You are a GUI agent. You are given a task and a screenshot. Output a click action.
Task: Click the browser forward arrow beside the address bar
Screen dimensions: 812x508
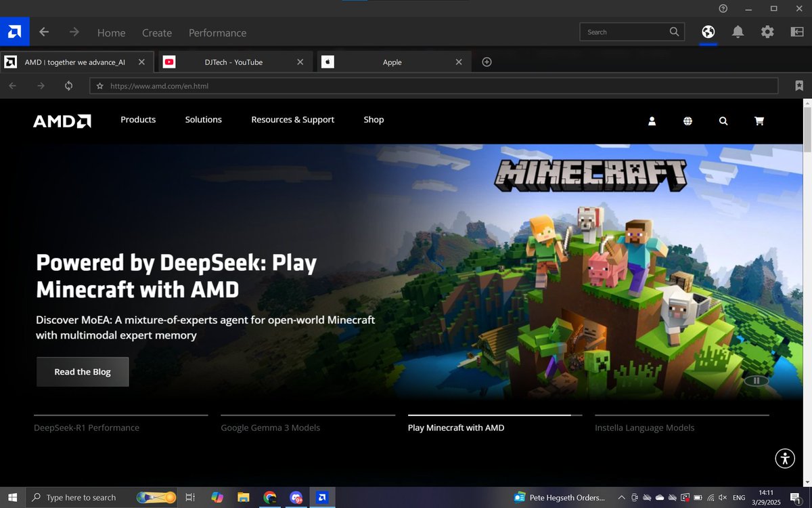tap(41, 86)
